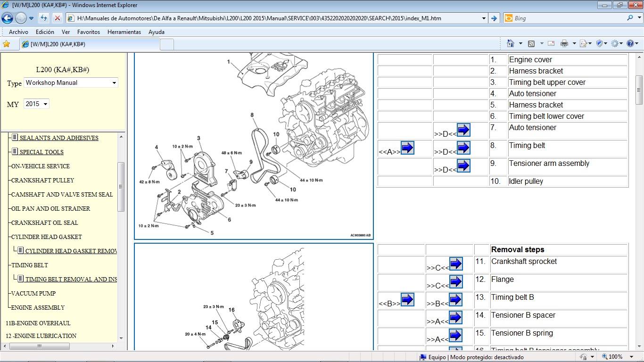Expand 11B-ENGINE OVERHAUL section
This screenshot has height=362, width=644.
tap(38, 323)
